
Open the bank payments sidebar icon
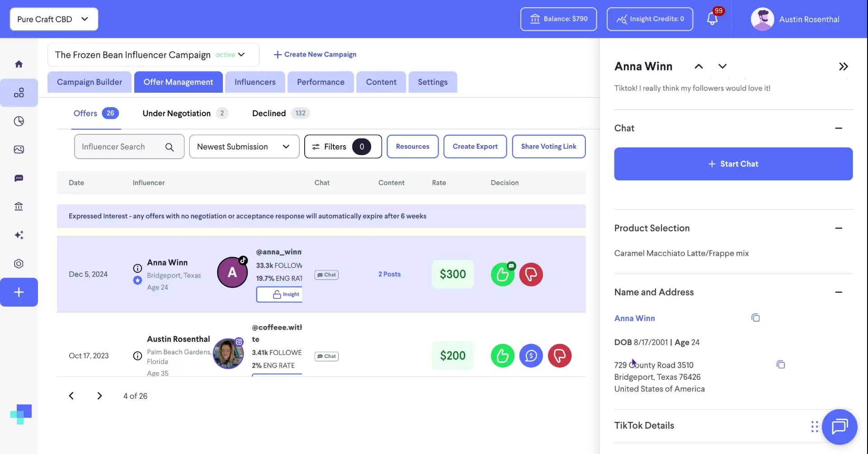point(19,207)
